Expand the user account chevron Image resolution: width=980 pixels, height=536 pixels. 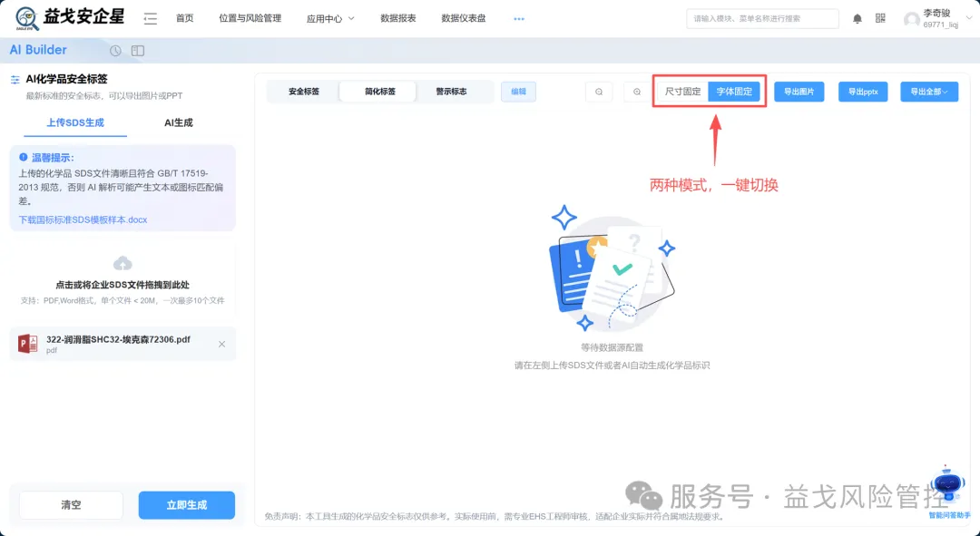tap(969, 18)
